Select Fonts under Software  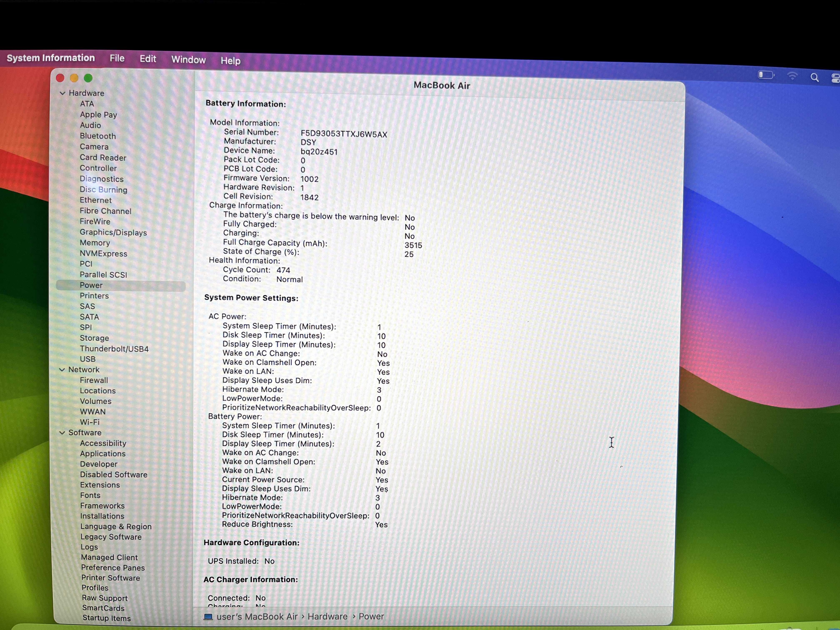[90, 495]
